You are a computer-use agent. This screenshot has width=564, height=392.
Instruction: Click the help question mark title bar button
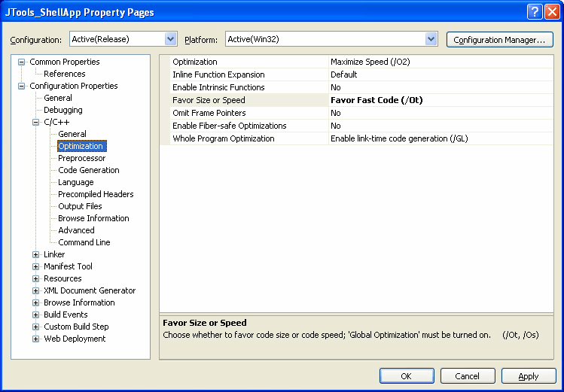pos(535,12)
